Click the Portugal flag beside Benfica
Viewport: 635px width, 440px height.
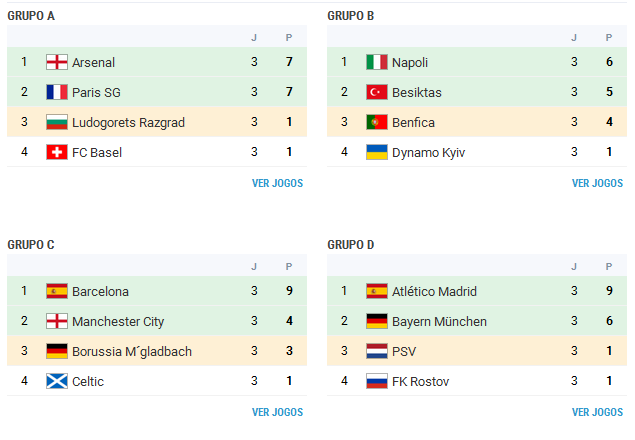[377, 122]
